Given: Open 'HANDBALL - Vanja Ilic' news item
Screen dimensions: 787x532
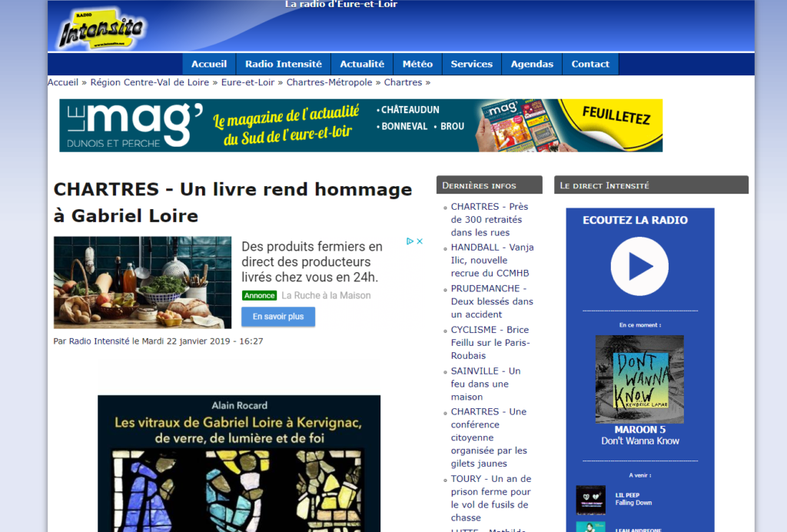Looking at the screenshot, I should (492, 261).
